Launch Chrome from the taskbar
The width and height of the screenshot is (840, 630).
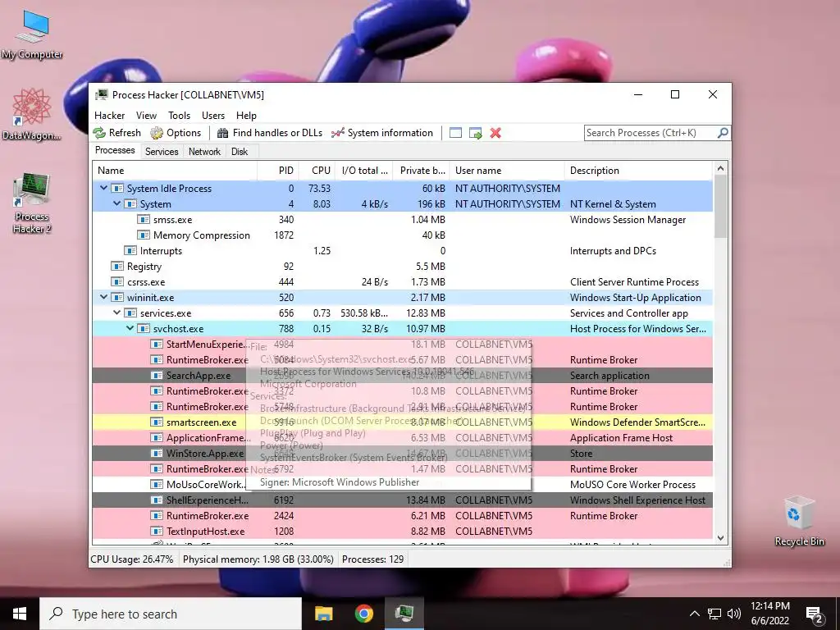click(x=363, y=614)
